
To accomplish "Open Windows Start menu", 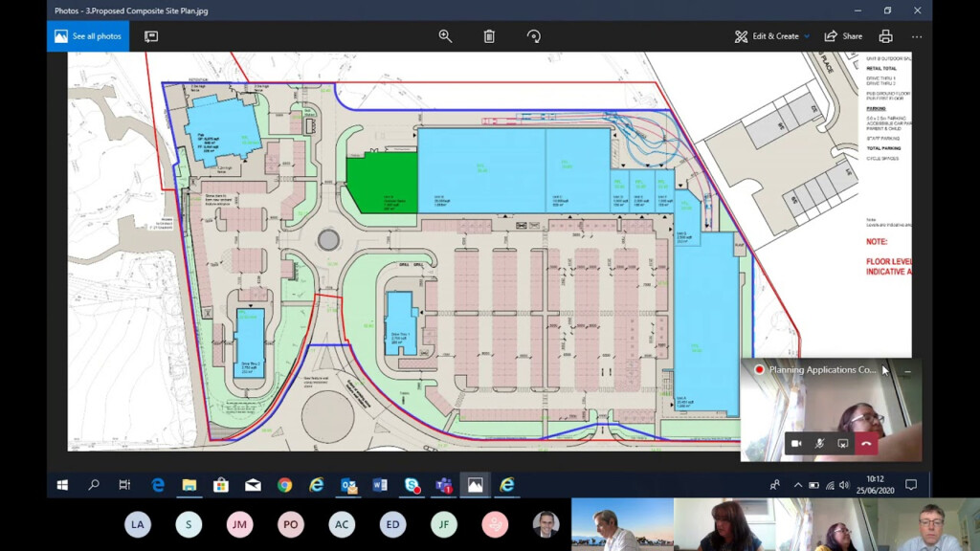I will 62,485.
